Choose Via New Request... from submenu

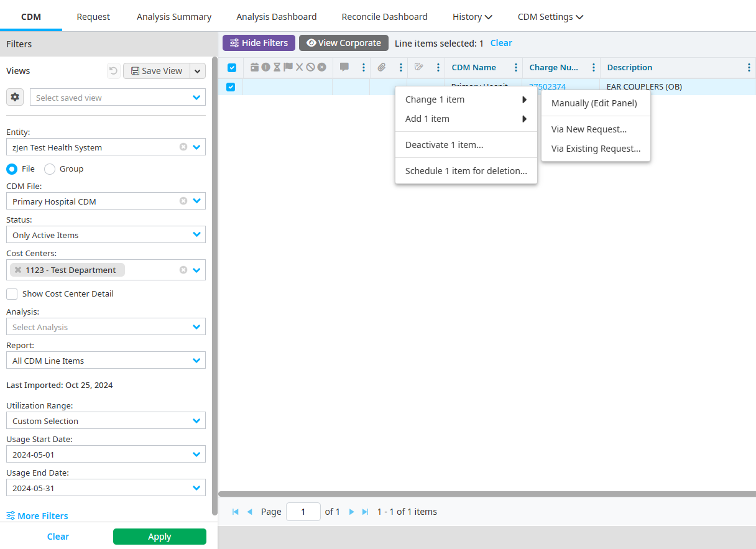[589, 129]
